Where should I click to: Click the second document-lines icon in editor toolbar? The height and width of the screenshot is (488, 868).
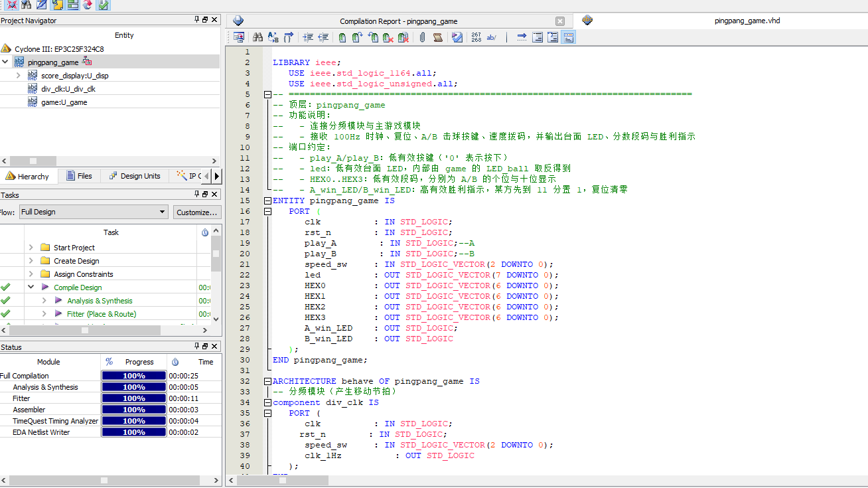553,37
